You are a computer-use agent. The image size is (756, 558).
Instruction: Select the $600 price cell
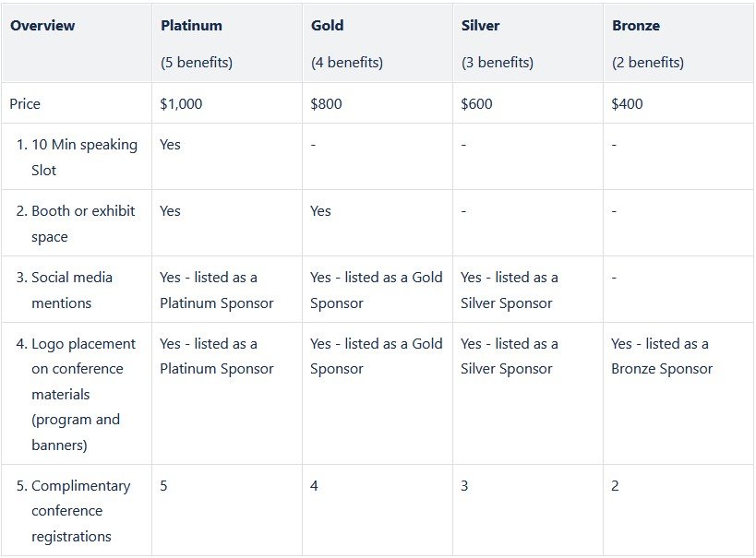(476, 104)
